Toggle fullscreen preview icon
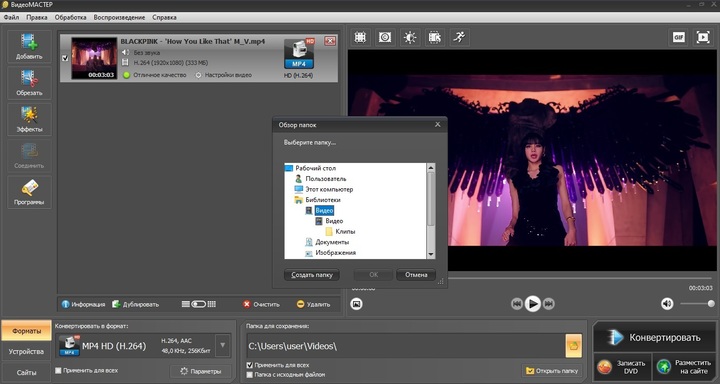The width and height of the screenshot is (720, 384). coord(703,37)
